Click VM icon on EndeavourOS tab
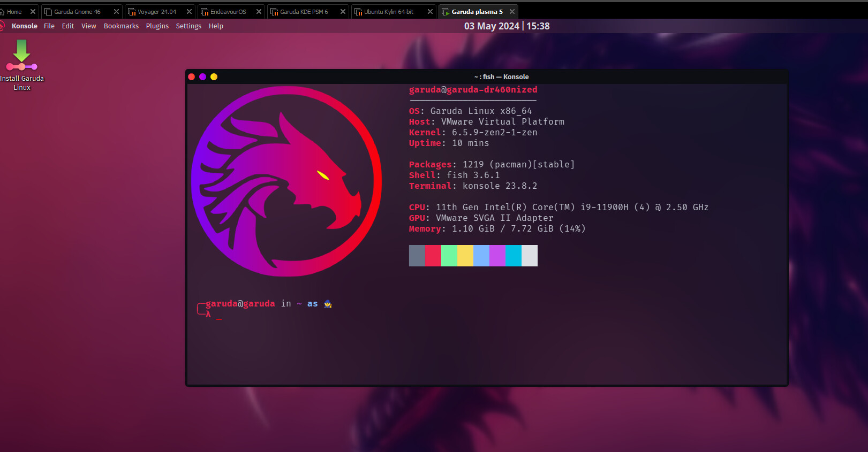 (205, 11)
